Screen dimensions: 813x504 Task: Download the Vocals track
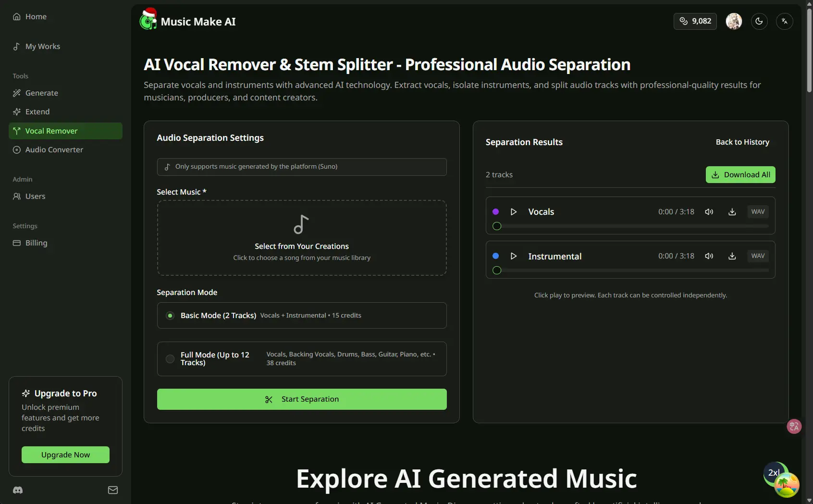point(732,212)
